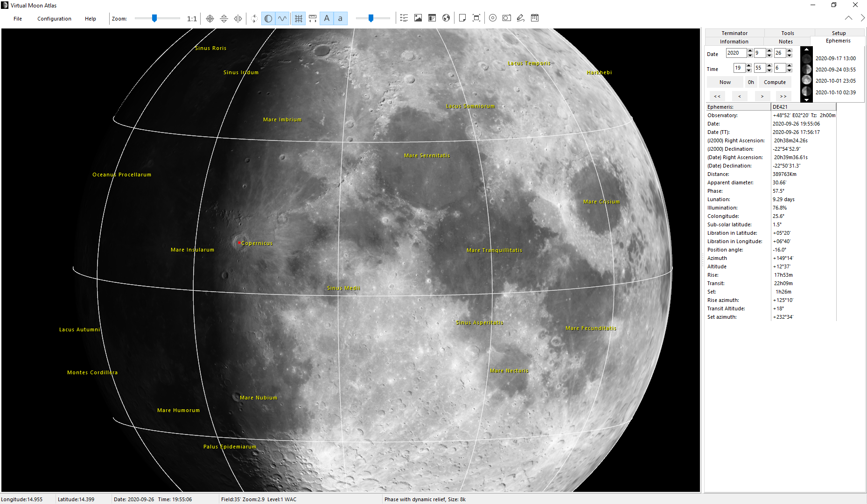867x504 pixels.
Task: Decrease the hour value with down arrow
Action: point(748,70)
